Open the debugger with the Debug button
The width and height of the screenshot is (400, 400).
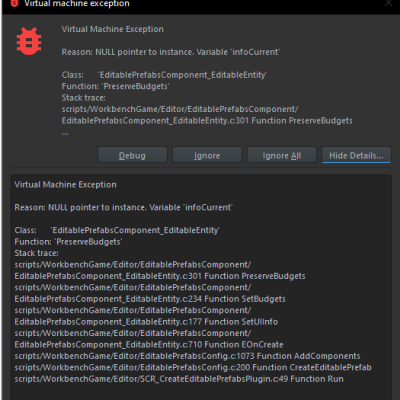132,155
